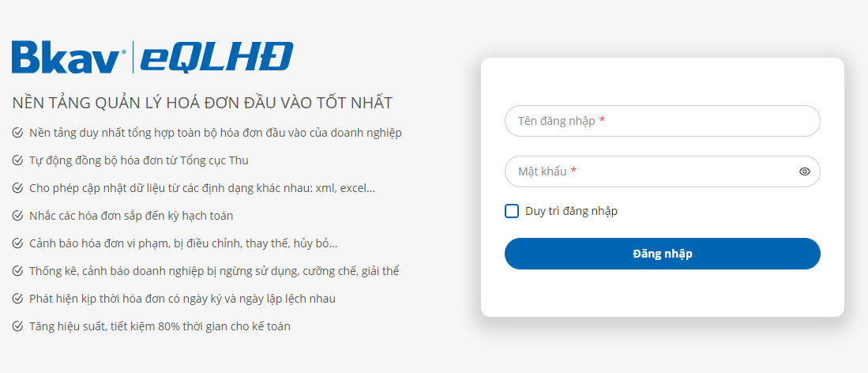
Task: Click check icon beside Nhắc các hóa đơn
Action: [x=17, y=216]
